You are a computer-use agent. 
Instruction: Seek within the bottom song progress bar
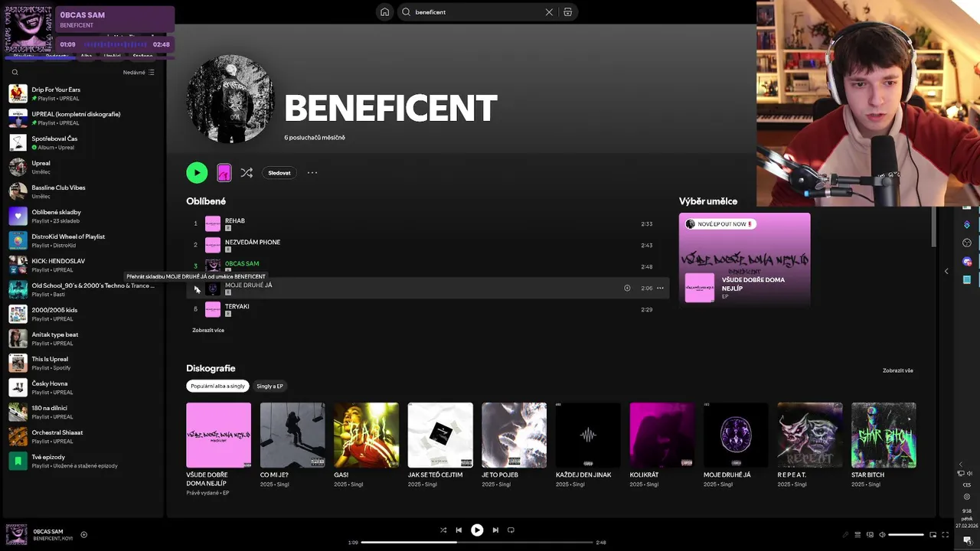pyautogui.click(x=477, y=543)
